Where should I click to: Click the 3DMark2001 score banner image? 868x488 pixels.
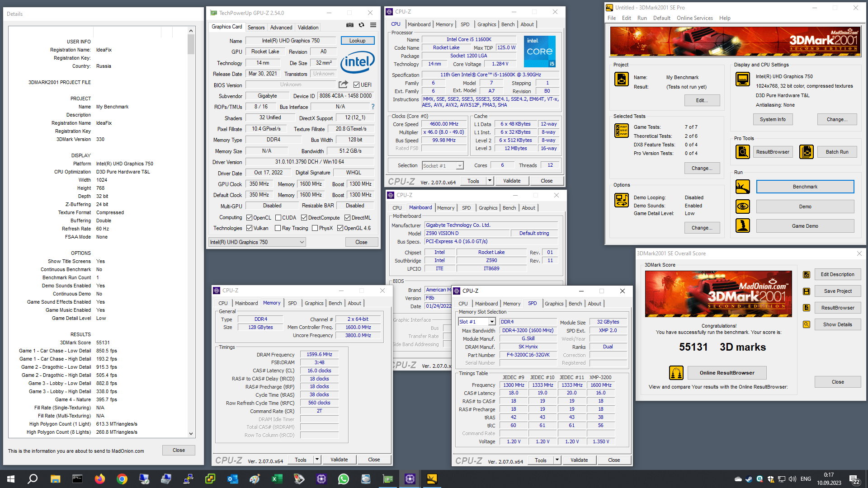(718, 294)
